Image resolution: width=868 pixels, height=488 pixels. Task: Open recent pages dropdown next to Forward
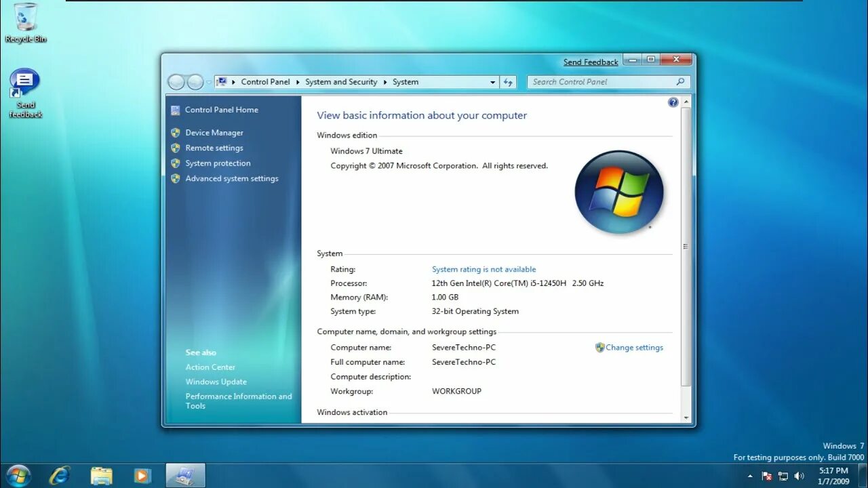click(209, 82)
